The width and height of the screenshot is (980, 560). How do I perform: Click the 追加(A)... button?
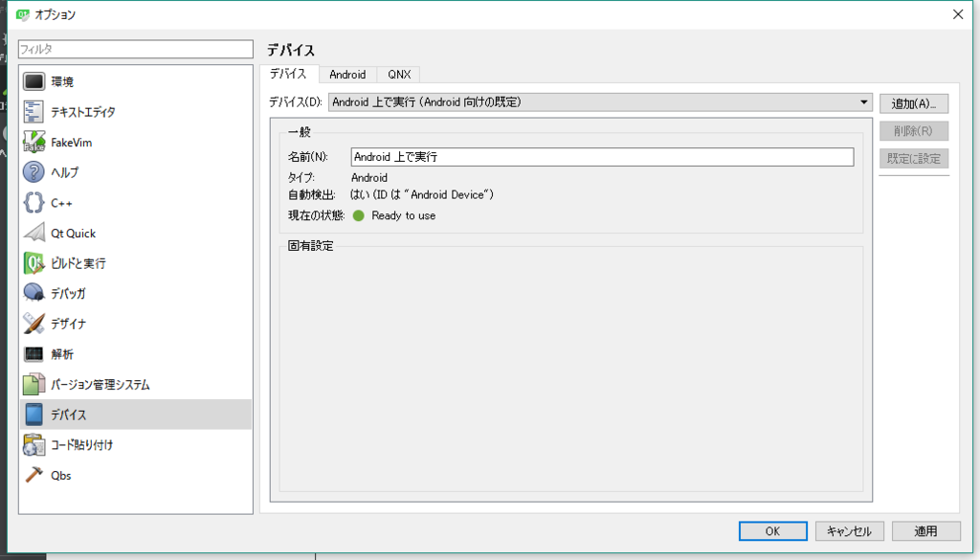[914, 103]
